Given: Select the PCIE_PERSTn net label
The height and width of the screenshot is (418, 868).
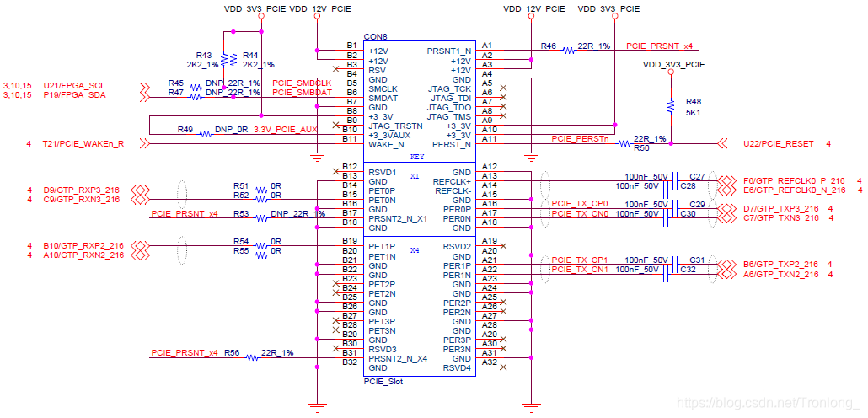Looking at the screenshot, I should pos(580,138).
